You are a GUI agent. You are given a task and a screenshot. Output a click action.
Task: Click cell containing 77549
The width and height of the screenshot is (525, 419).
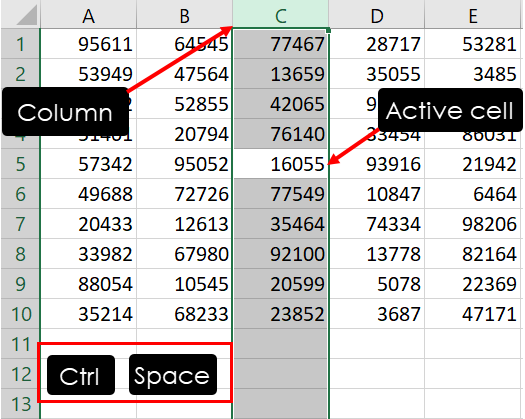281,194
